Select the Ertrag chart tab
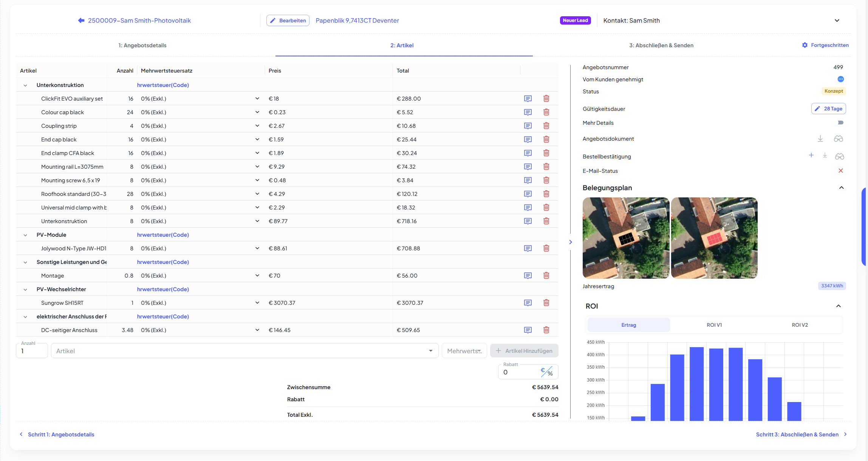This screenshot has height=461, width=868. pos(629,325)
